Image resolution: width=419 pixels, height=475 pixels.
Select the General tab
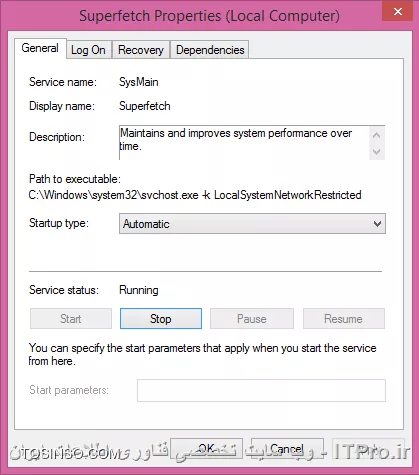[40, 48]
